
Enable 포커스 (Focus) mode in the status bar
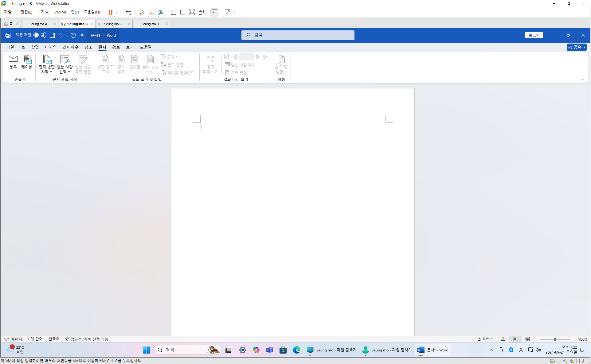(x=485, y=339)
